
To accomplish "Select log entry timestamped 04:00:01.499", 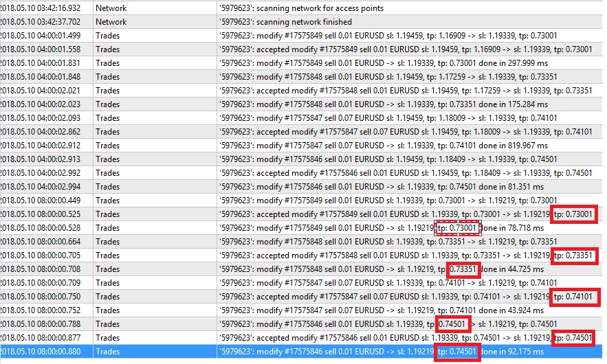I will [x=301, y=36].
